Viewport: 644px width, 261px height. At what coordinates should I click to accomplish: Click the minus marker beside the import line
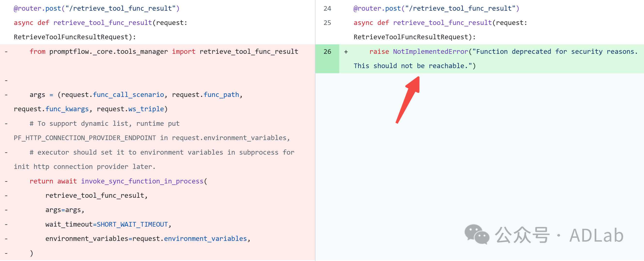pos(6,52)
